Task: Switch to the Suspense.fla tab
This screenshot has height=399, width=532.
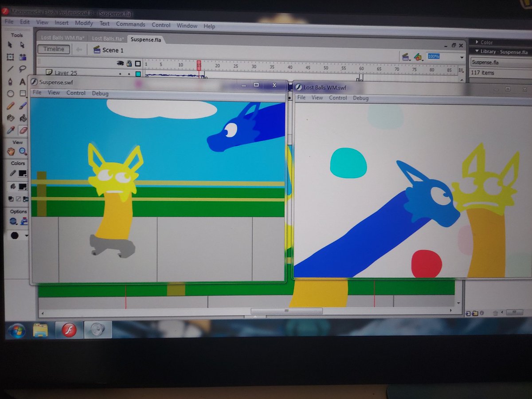Action: tap(146, 39)
